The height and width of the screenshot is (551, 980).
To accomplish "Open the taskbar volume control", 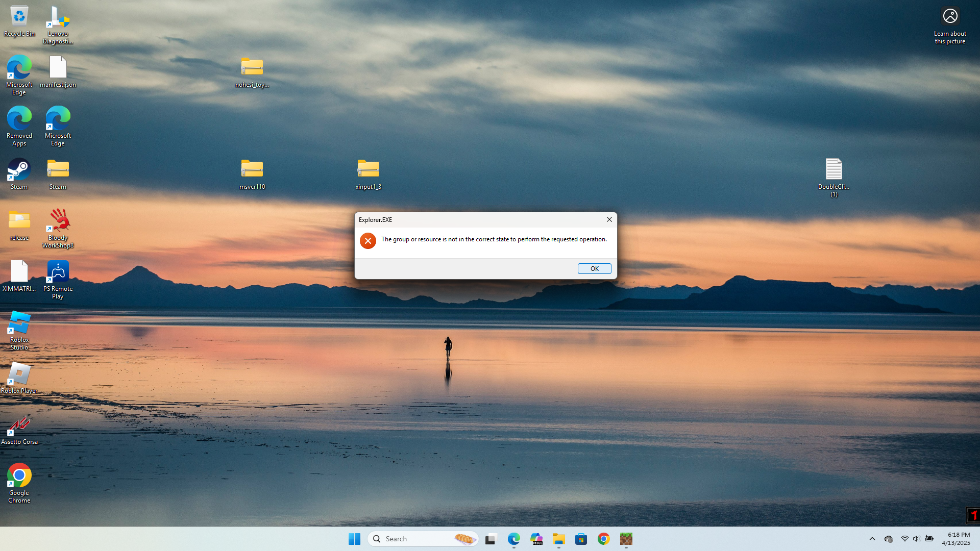I will coord(916,539).
